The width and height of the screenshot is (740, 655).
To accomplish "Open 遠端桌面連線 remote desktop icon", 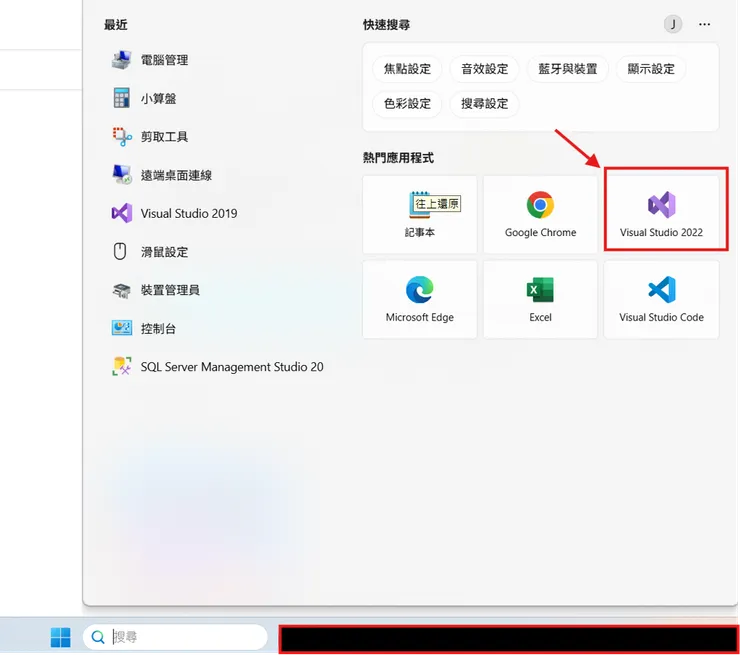I will coord(121,175).
